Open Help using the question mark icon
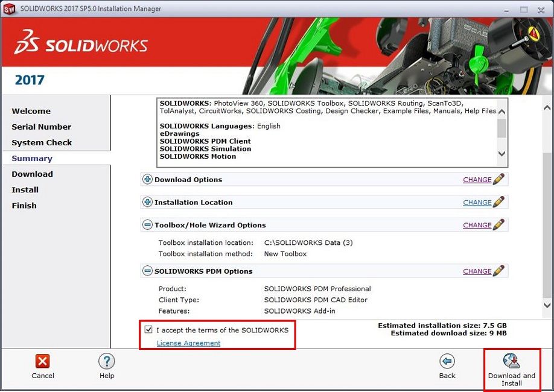 point(106,361)
